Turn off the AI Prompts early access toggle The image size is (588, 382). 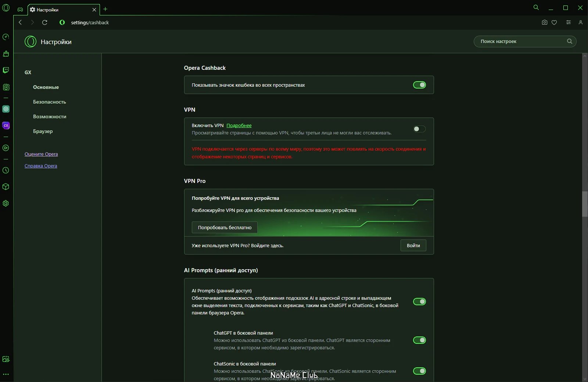click(x=419, y=302)
